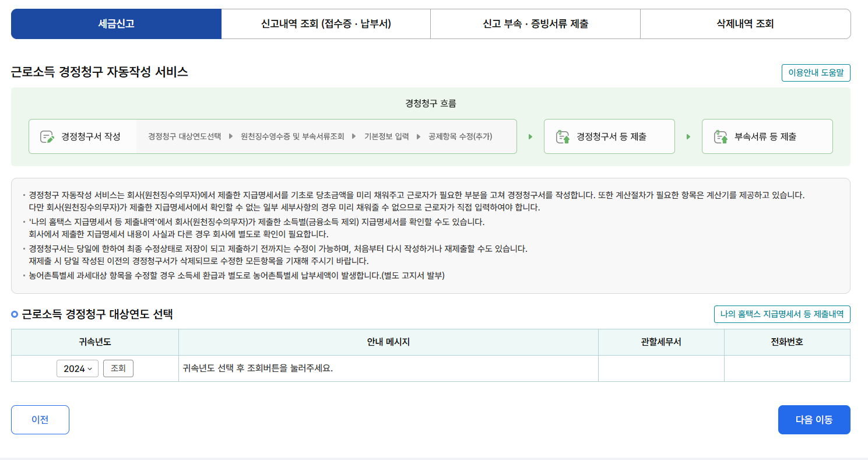Select the 삭제내역 조회 tab

[744, 23]
